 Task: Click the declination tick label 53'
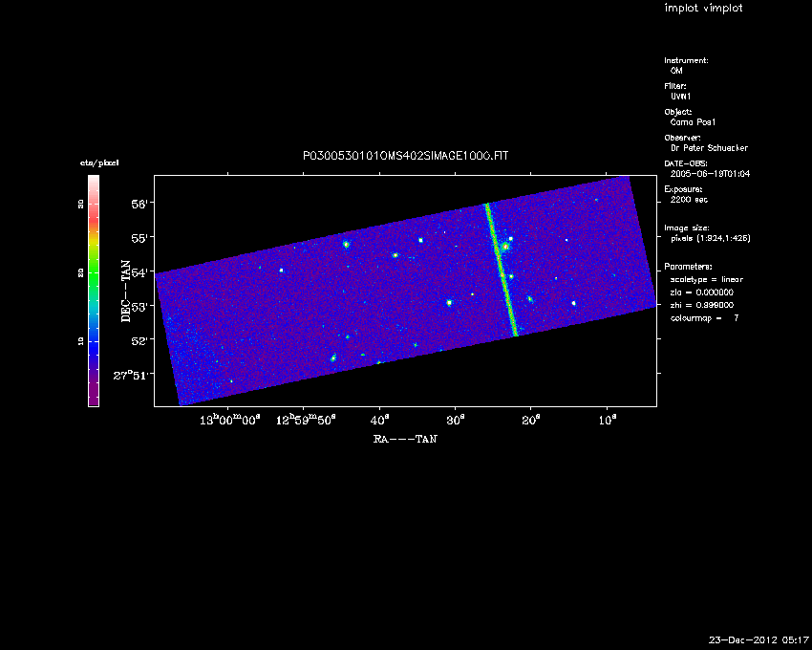[139, 306]
